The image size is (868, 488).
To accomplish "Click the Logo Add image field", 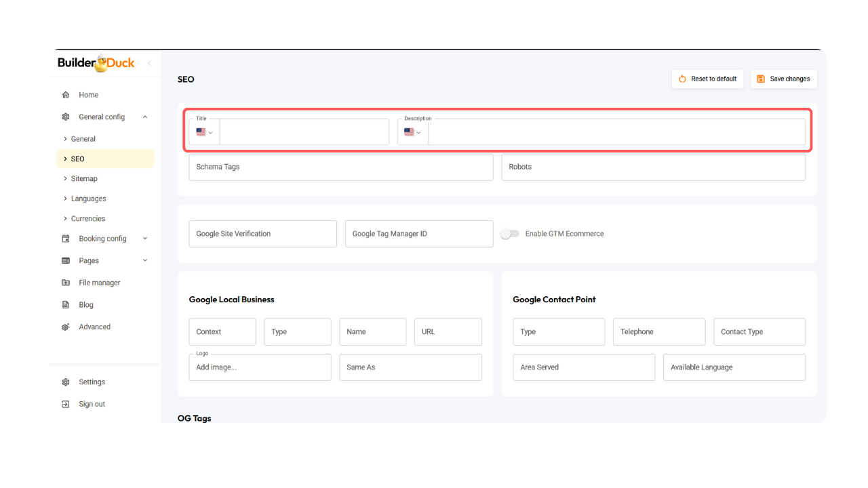I will (x=260, y=367).
